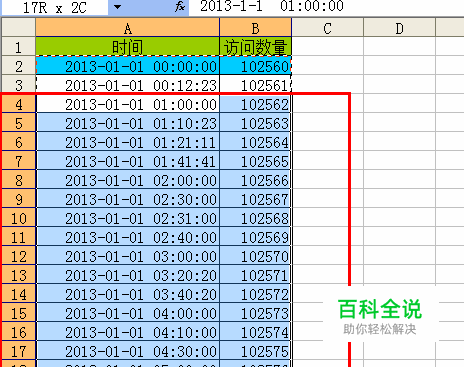The width and height of the screenshot is (464, 367).
Task: Select column B header
Action: click(x=256, y=27)
